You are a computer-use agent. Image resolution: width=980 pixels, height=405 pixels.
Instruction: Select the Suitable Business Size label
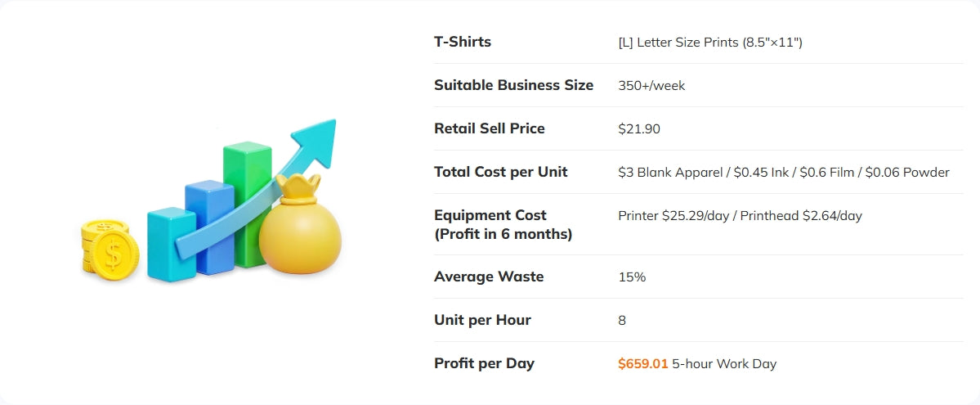point(513,85)
